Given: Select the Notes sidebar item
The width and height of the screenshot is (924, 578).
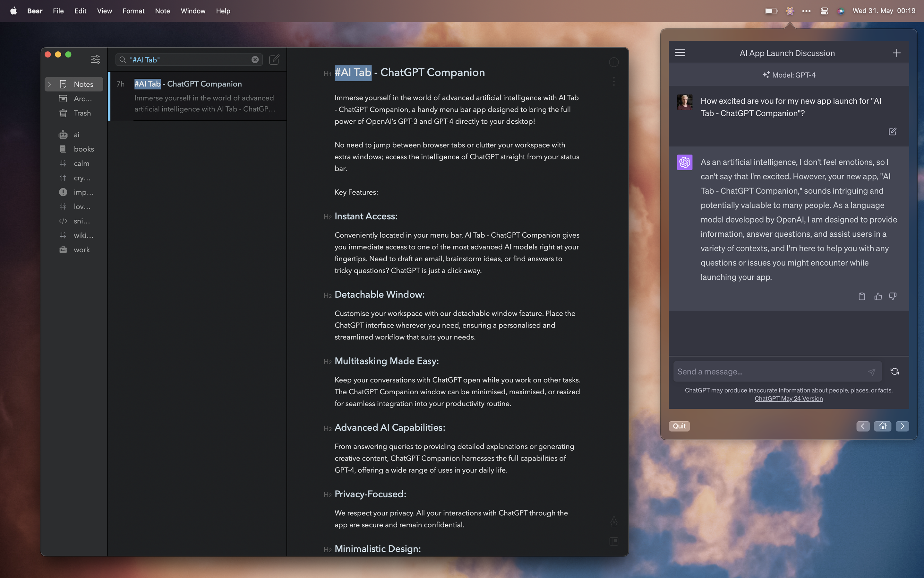Looking at the screenshot, I should [74, 84].
